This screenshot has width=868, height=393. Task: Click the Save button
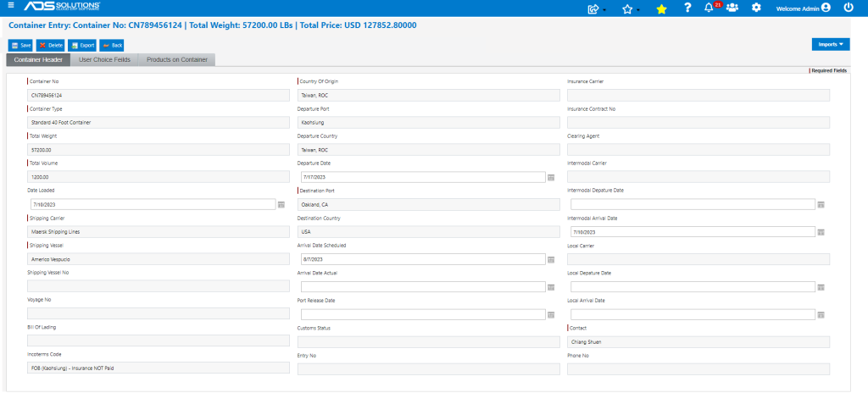[x=21, y=46]
